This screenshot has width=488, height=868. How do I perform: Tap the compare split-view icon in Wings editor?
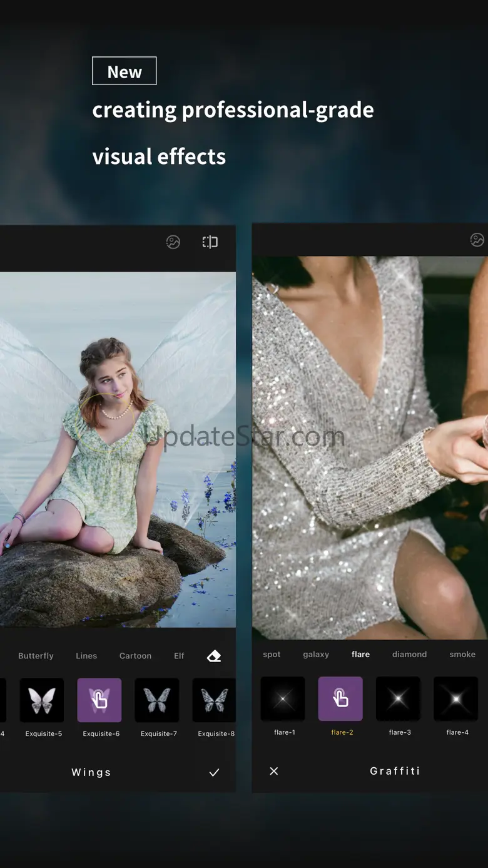click(210, 242)
